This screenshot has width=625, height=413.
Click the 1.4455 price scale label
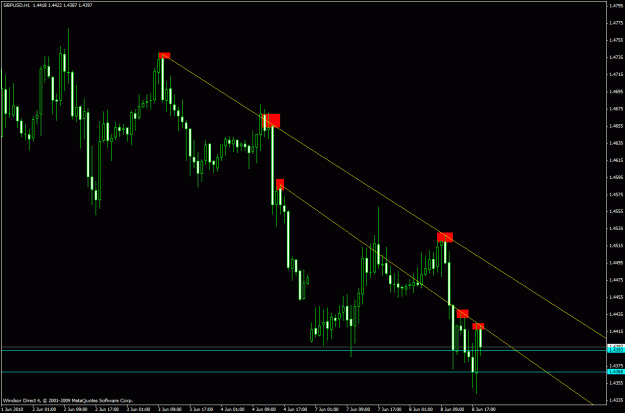pos(615,297)
